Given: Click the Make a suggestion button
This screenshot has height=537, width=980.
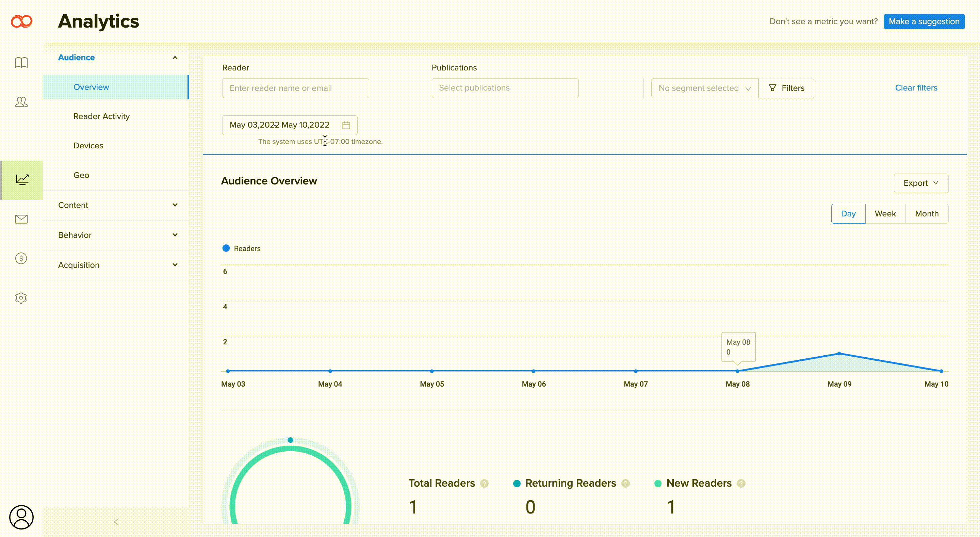Looking at the screenshot, I should coord(924,22).
